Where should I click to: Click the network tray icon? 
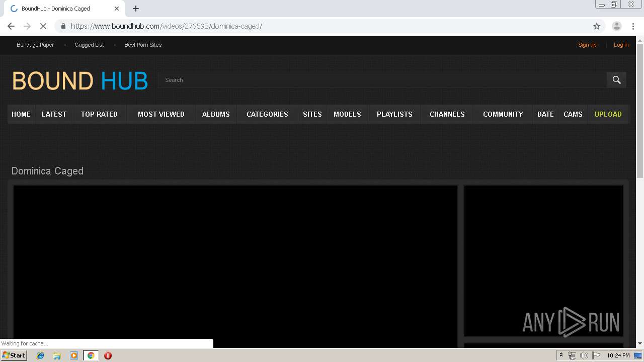572,355
